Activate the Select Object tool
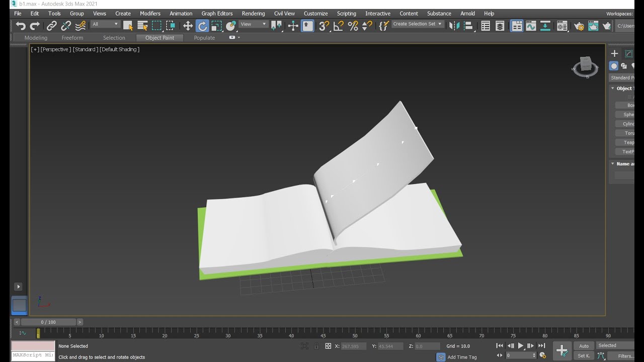 [128, 26]
